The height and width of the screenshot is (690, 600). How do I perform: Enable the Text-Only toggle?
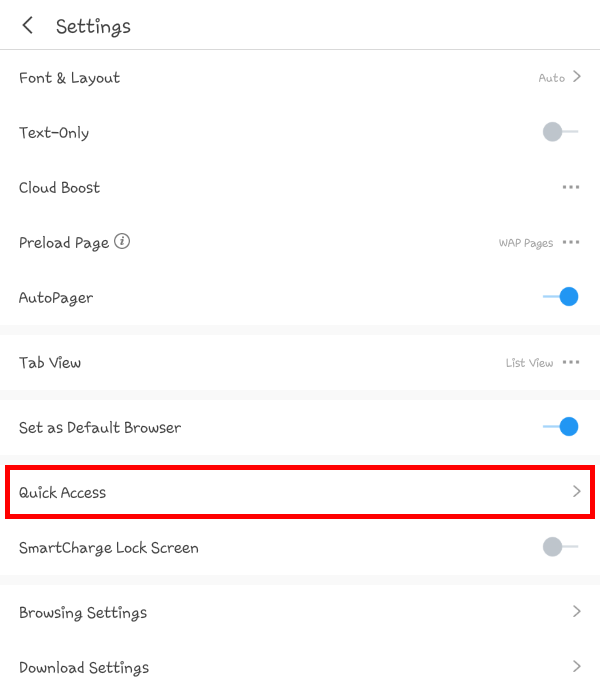[560, 132]
